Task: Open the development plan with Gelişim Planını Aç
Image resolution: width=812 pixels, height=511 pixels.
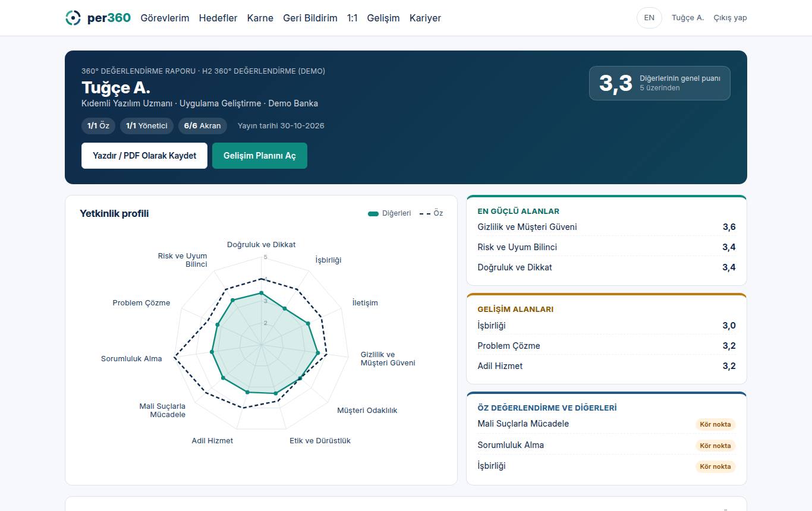Action: click(x=260, y=156)
